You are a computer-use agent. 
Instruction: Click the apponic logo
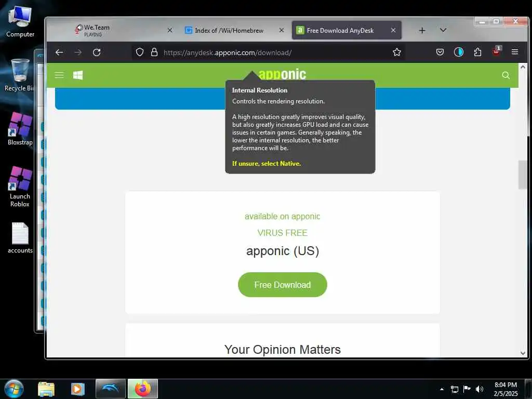click(x=282, y=74)
